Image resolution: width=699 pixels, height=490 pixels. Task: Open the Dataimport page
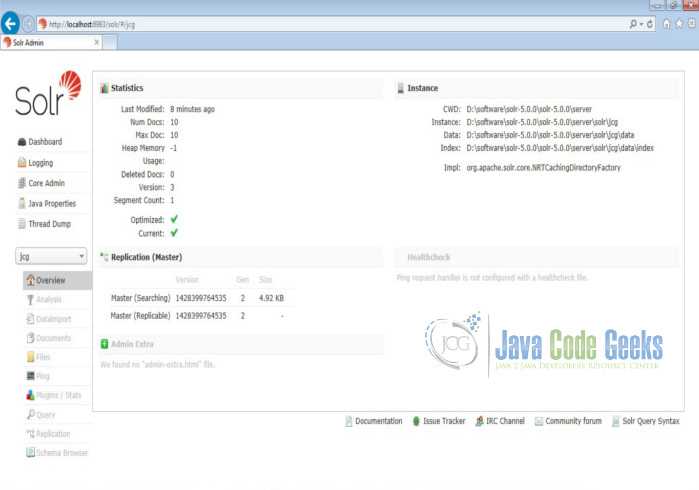tap(53, 319)
